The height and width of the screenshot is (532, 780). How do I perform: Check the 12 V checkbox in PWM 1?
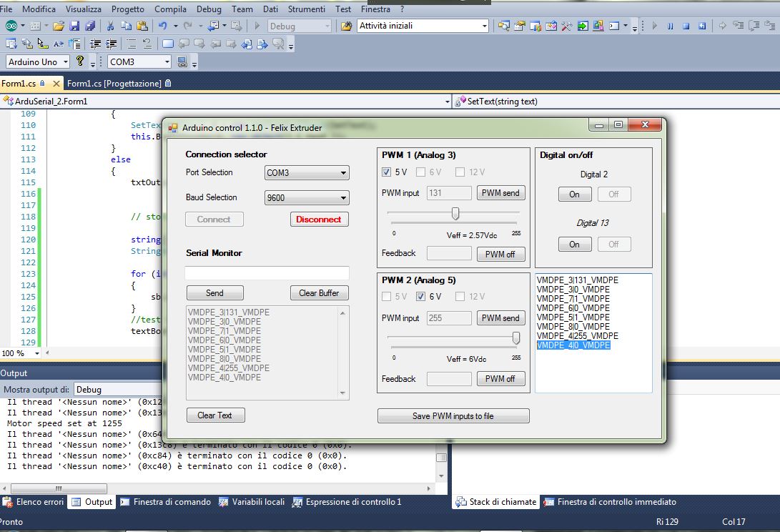pyautogui.click(x=460, y=172)
